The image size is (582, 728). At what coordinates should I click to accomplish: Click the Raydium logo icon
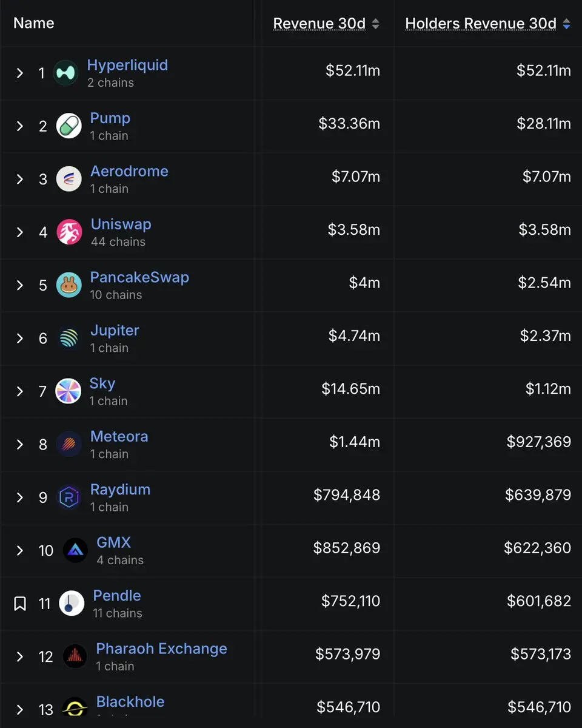click(69, 497)
